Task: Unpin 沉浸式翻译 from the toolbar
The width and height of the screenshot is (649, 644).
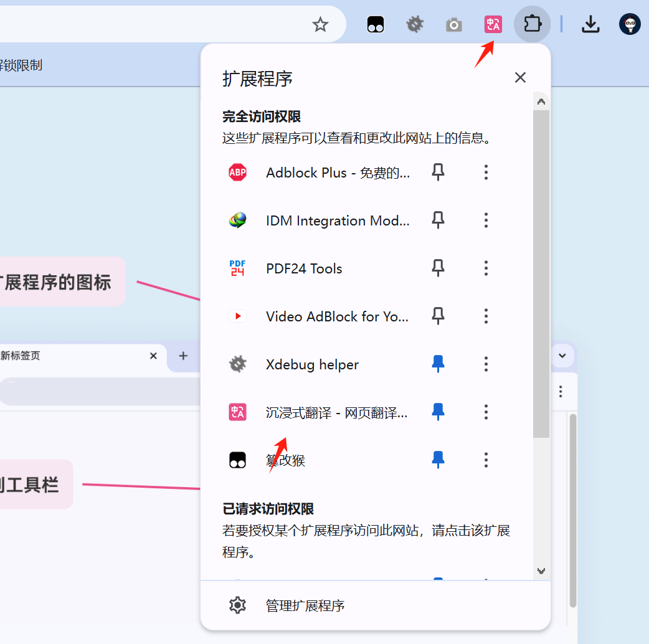Action: point(438,412)
